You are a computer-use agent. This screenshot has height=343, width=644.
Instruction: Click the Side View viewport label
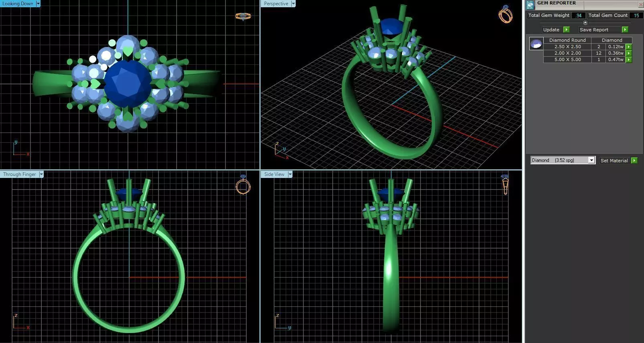pyautogui.click(x=274, y=174)
